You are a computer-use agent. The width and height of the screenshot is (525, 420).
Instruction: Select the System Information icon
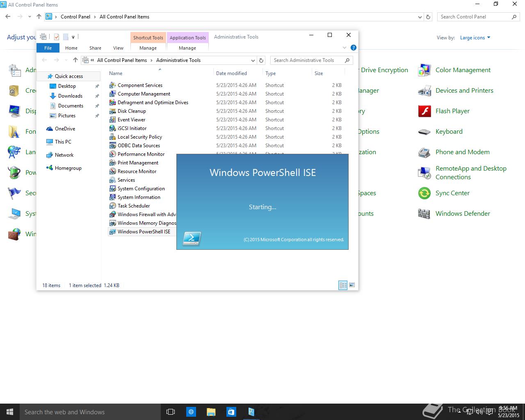tap(112, 197)
